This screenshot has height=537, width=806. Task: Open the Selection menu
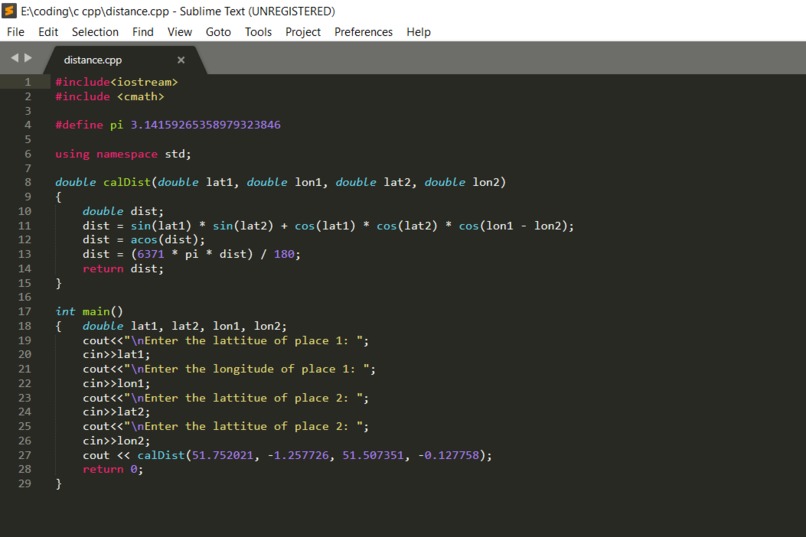pyautogui.click(x=95, y=32)
